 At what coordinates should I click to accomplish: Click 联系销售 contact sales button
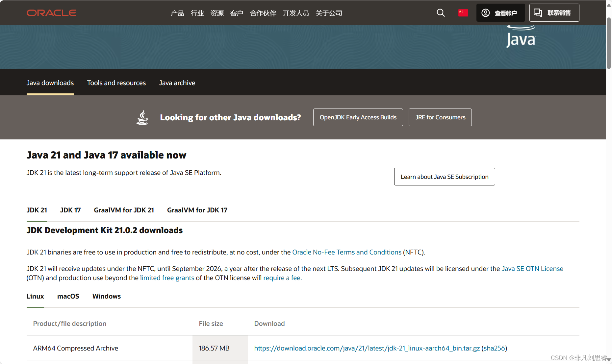[554, 13]
